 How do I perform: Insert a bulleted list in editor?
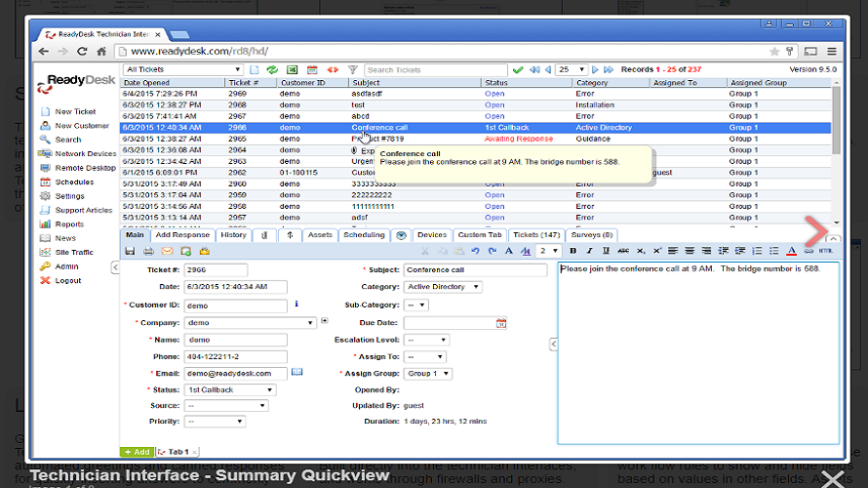pyautogui.click(x=774, y=251)
